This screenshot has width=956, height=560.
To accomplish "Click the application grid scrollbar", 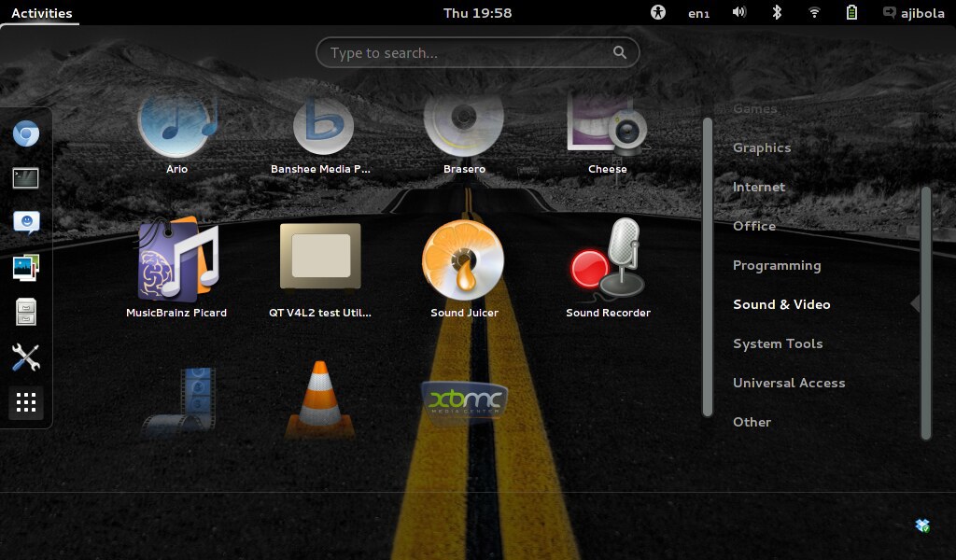I will [x=708, y=267].
